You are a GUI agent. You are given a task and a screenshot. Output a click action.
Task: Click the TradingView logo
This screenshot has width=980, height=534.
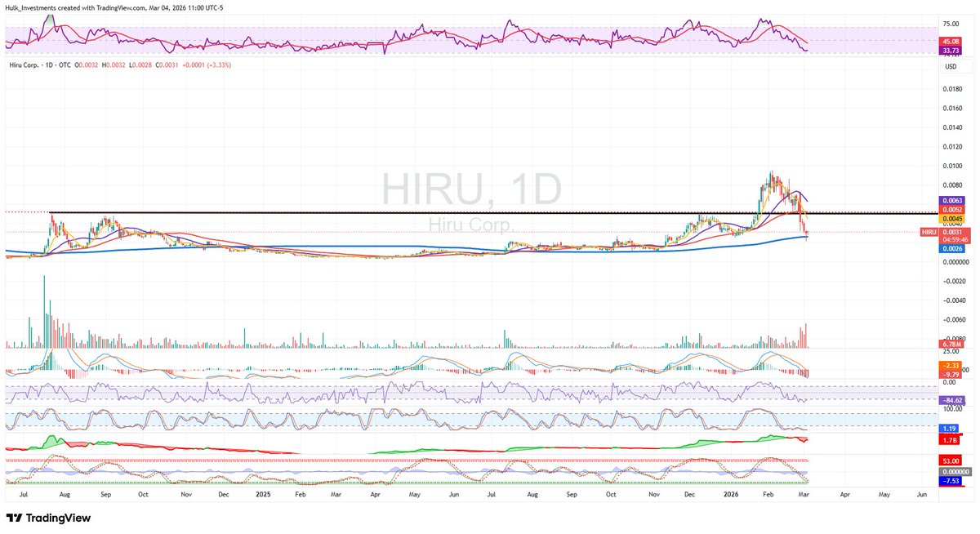click(x=49, y=518)
